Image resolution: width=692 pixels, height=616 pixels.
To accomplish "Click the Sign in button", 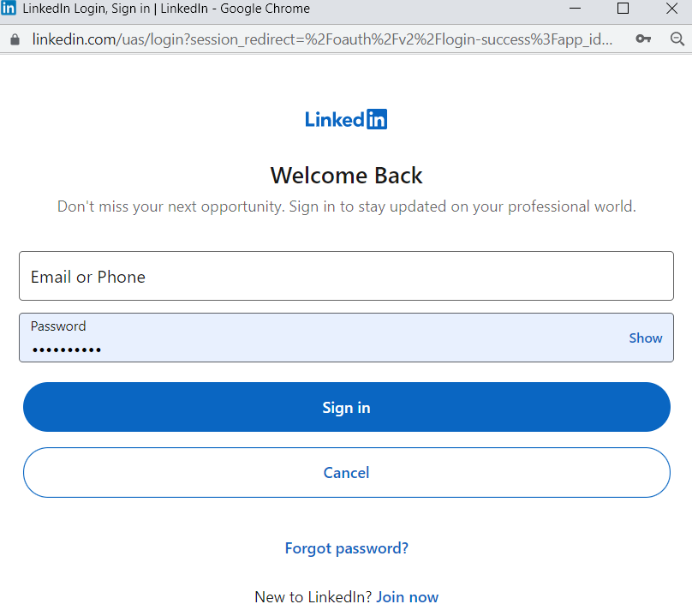I will coord(347,407).
